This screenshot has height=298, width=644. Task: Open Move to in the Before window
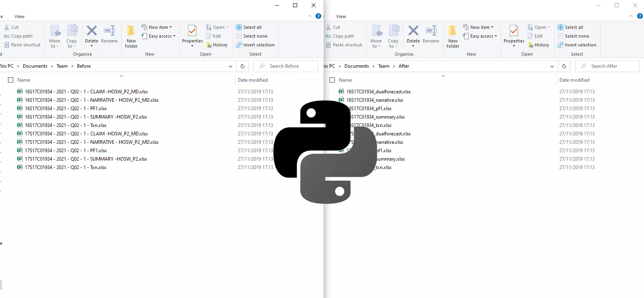[55, 36]
